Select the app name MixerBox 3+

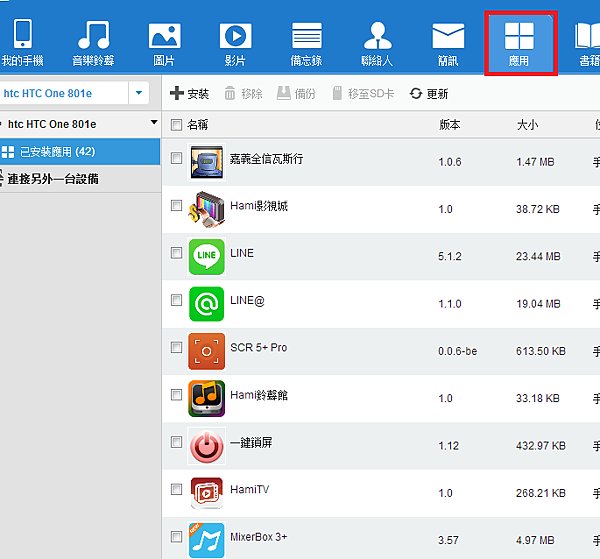pyautogui.click(x=259, y=537)
